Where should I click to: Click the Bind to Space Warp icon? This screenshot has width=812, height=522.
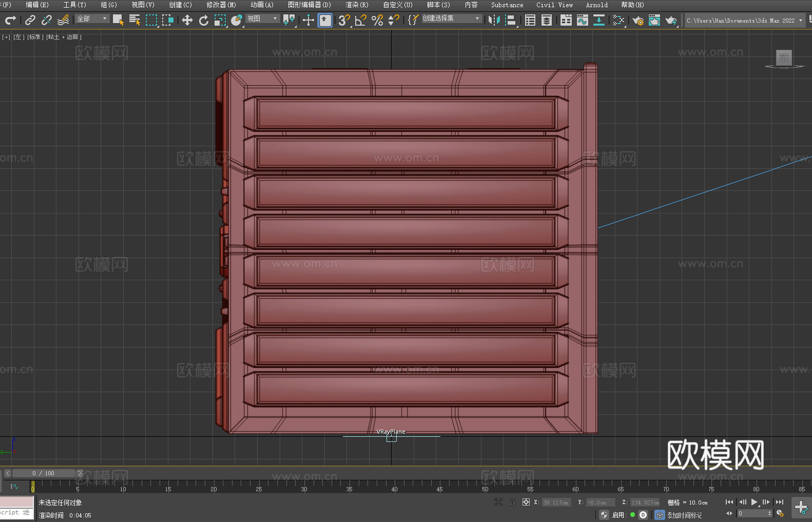[x=63, y=20]
